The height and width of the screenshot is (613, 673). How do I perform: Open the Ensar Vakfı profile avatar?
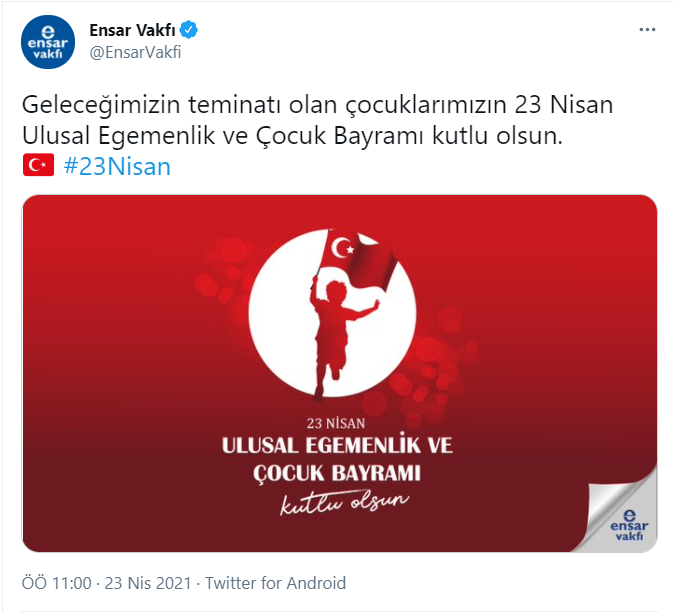pos(48,42)
